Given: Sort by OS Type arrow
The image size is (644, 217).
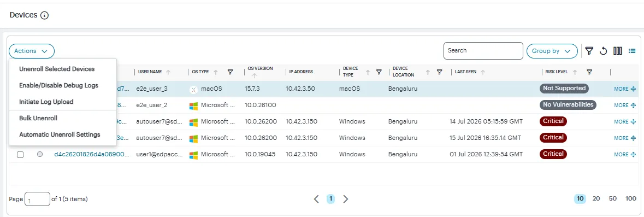Looking at the screenshot, I should [x=216, y=72].
